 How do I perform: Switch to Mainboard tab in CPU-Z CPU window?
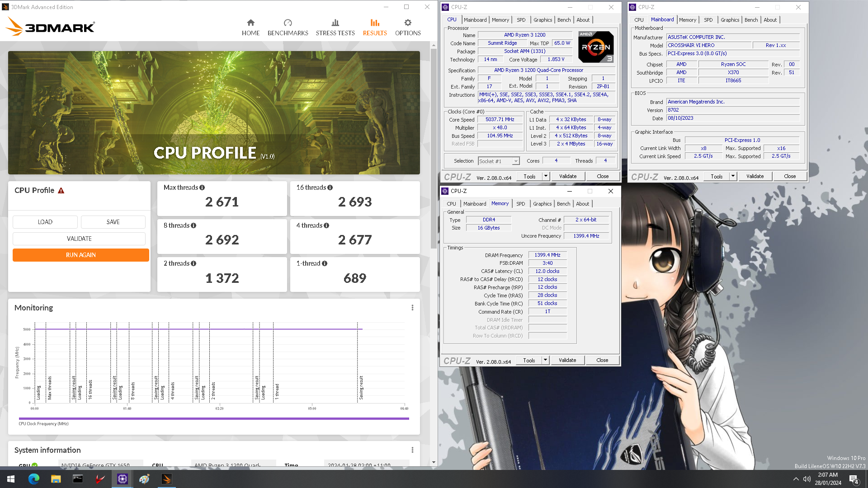click(x=475, y=20)
